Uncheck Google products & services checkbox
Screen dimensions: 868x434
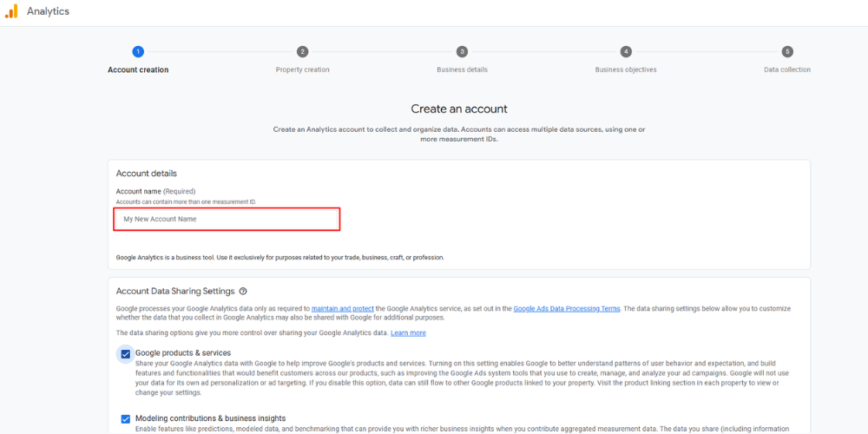[x=126, y=354]
